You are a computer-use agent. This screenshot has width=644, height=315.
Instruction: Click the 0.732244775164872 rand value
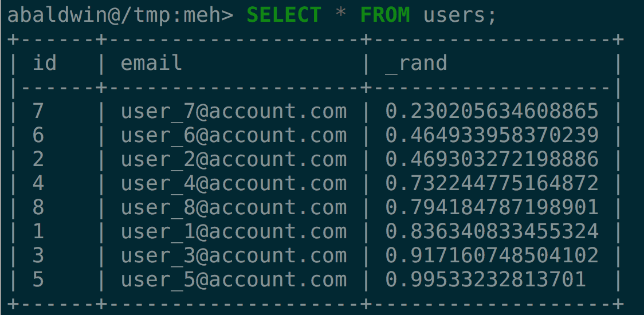pos(492,184)
